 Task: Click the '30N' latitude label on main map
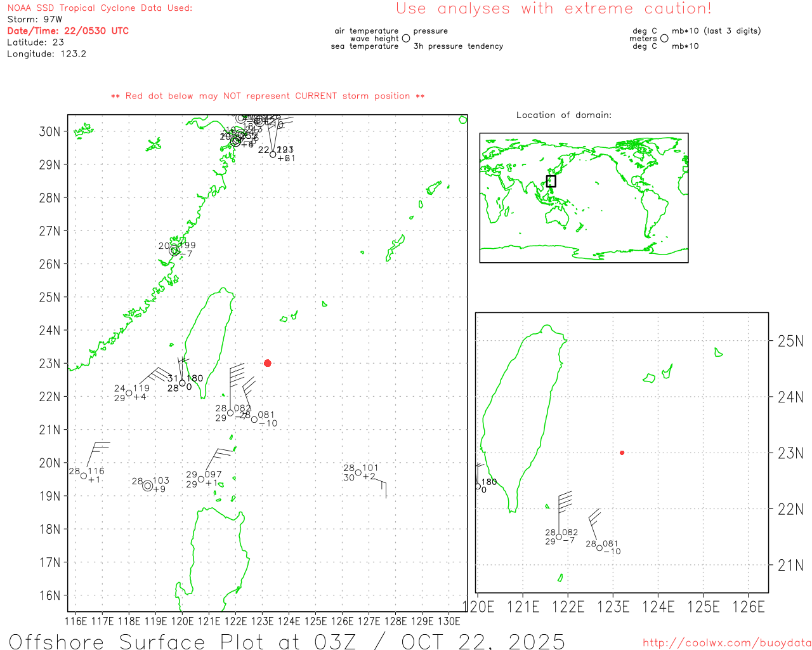[49, 131]
